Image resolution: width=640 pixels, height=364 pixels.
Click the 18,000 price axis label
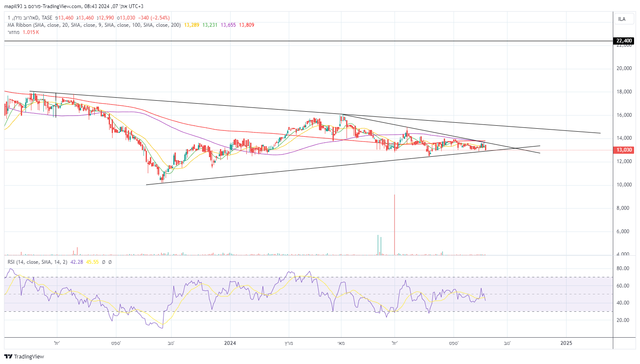click(624, 92)
